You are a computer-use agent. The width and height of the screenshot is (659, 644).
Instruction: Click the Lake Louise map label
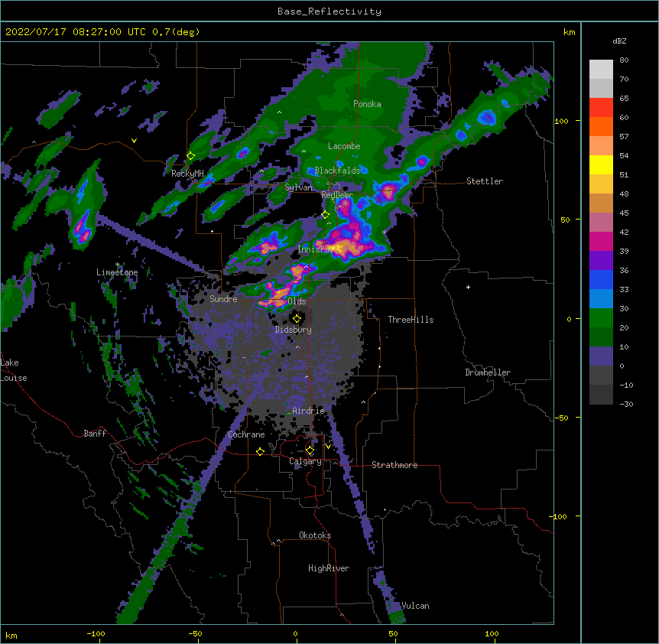(x=14, y=370)
